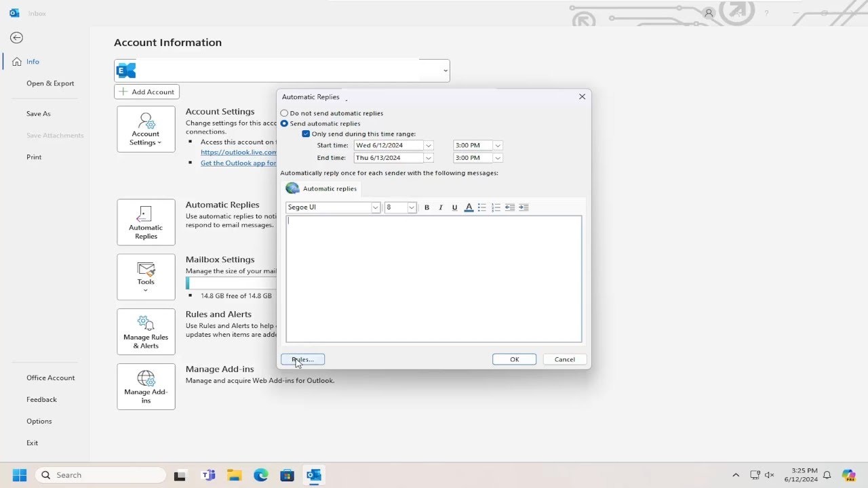
Task: Apply bulleted list formatting
Action: click(481, 207)
